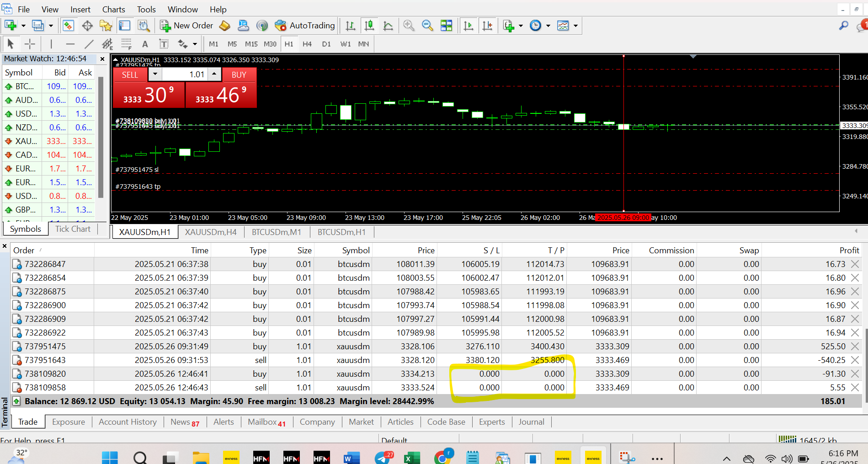The height and width of the screenshot is (464, 868).
Task: Switch to the BTCUSDm,M1 chart tab
Action: pyautogui.click(x=277, y=232)
